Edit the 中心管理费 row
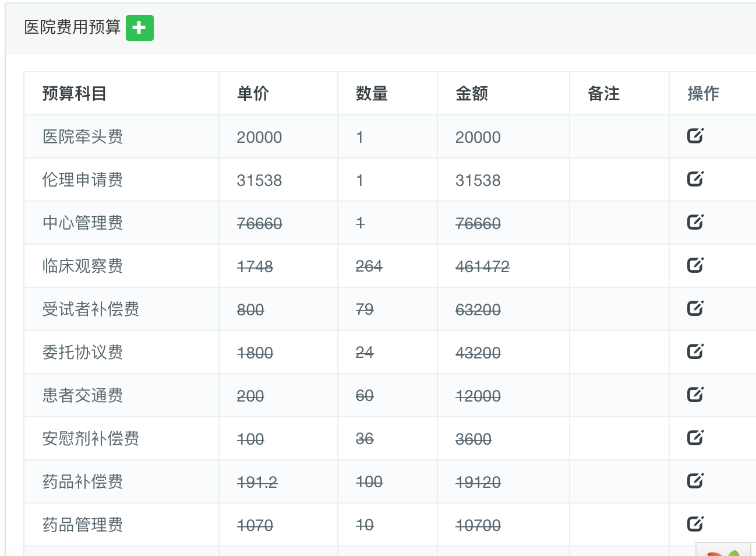756x556 pixels. point(695,222)
